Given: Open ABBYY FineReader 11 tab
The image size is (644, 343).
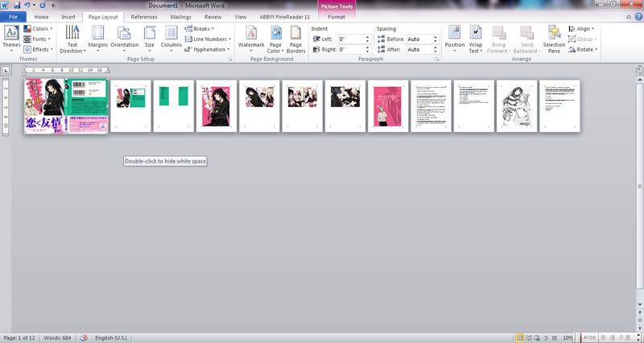Looking at the screenshot, I should pos(285,17).
